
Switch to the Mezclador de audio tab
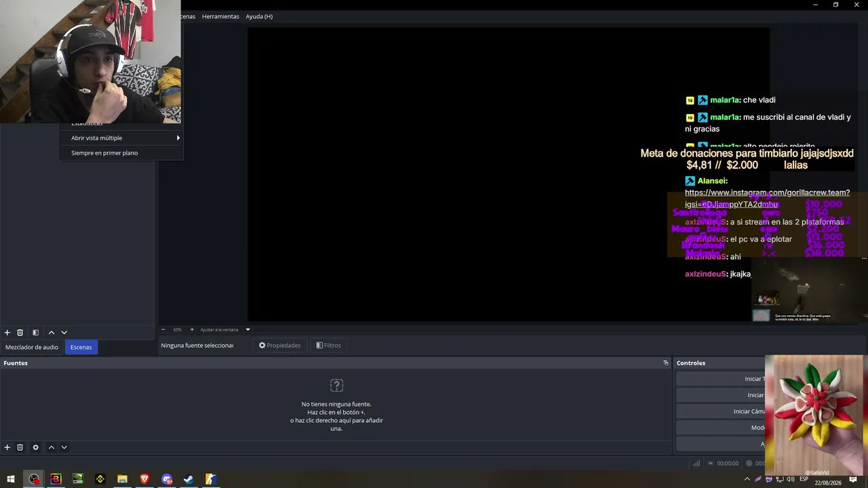pos(32,347)
